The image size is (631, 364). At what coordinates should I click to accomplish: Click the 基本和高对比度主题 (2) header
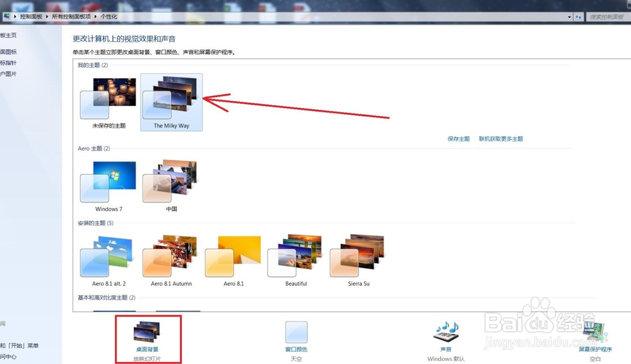coord(107,298)
